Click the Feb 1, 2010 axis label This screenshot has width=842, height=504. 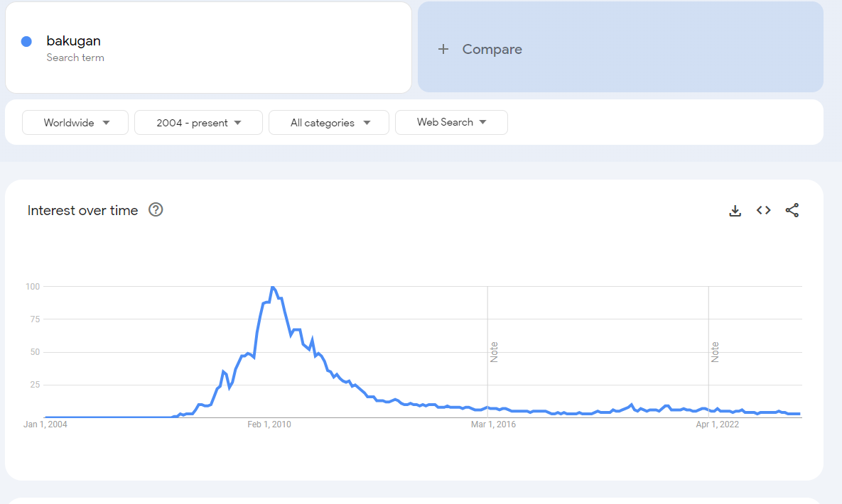click(269, 424)
